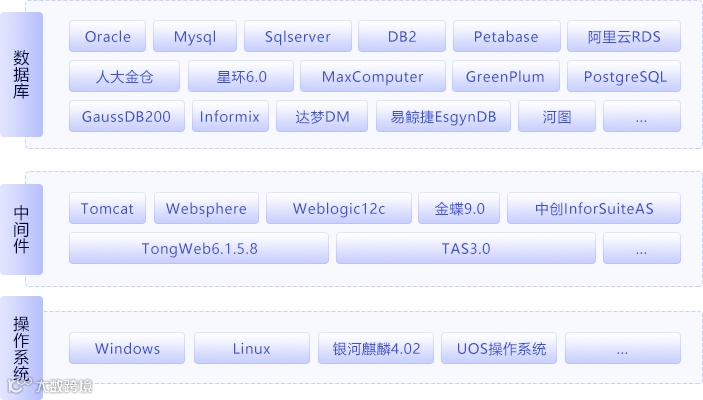Click the 中创InforSuiteAS box

[x=594, y=208]
